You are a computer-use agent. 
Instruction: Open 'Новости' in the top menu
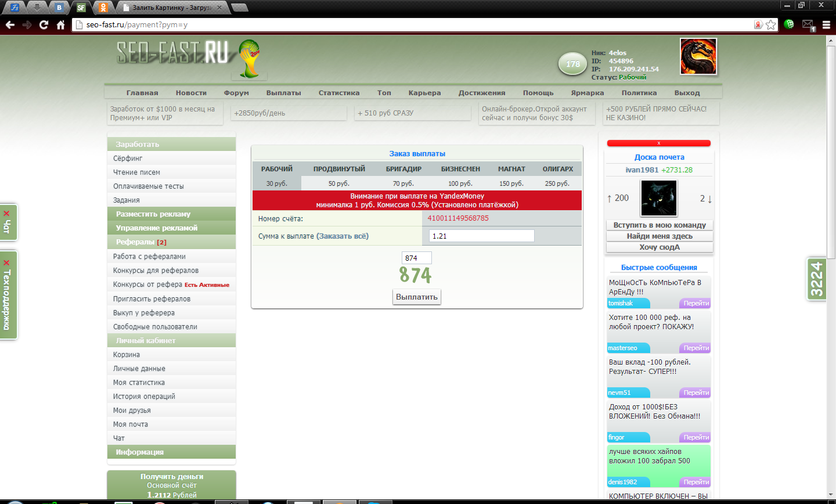coord(191,93)
